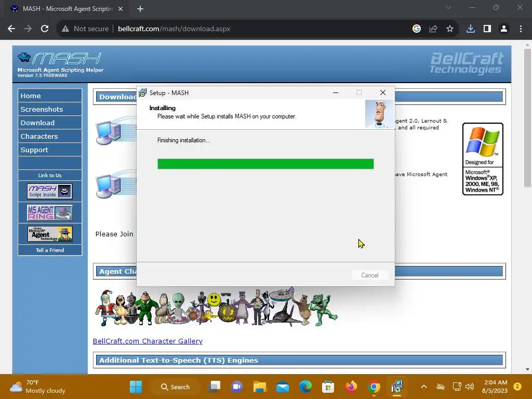Open Mail app on taskbar
Viewport: 532px width, 399px height.
282,387
